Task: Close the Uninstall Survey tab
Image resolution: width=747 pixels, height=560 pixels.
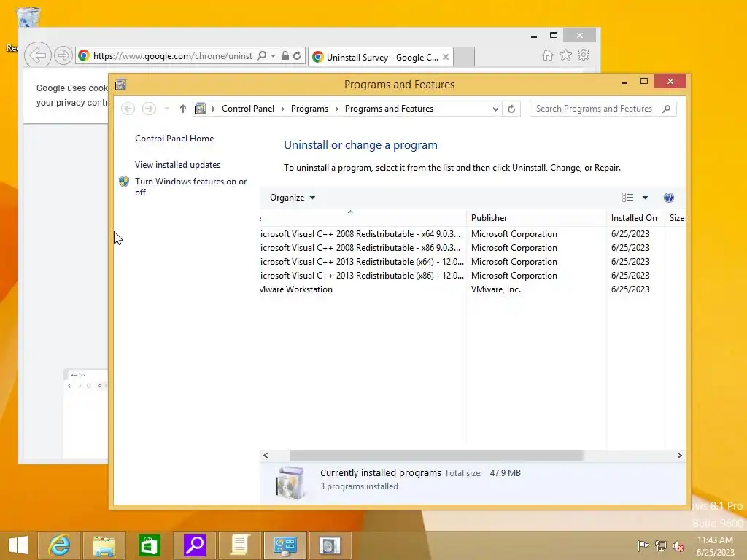Action: [x=446, y=57]
